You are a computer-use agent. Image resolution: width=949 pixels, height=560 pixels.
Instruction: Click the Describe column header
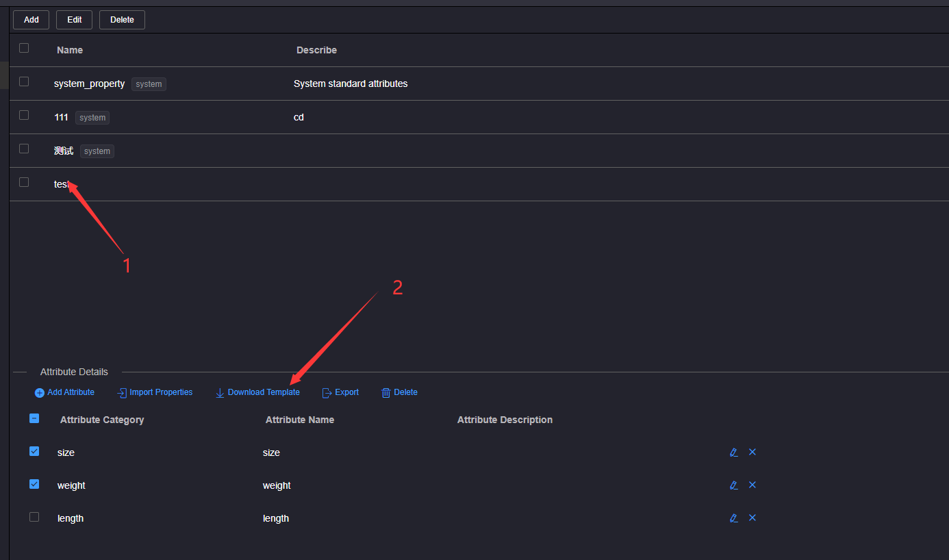(x=316, y=50)
